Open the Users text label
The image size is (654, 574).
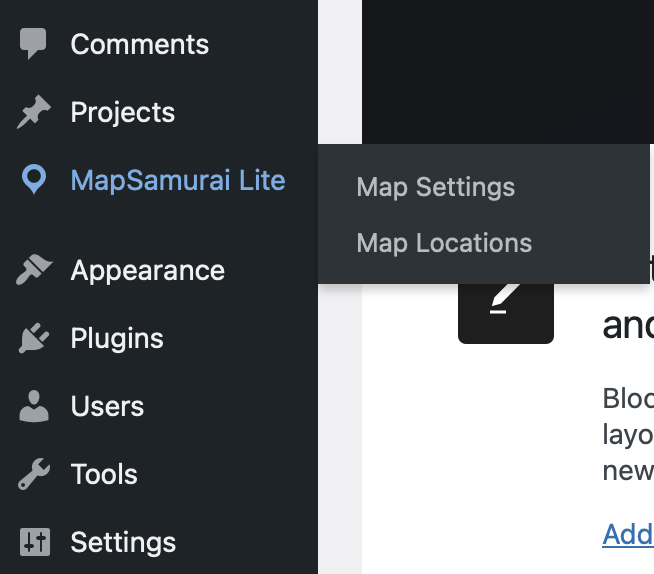(x=107, y=407)
